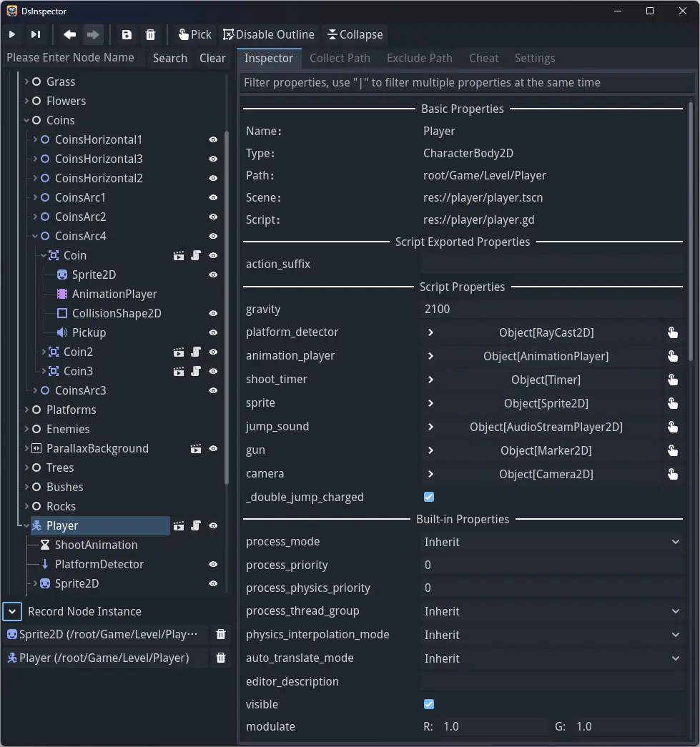The width and height of the screenshot is (700, 747).
Task: Open the Collect Path tab
Action: [x=340, y=58]
